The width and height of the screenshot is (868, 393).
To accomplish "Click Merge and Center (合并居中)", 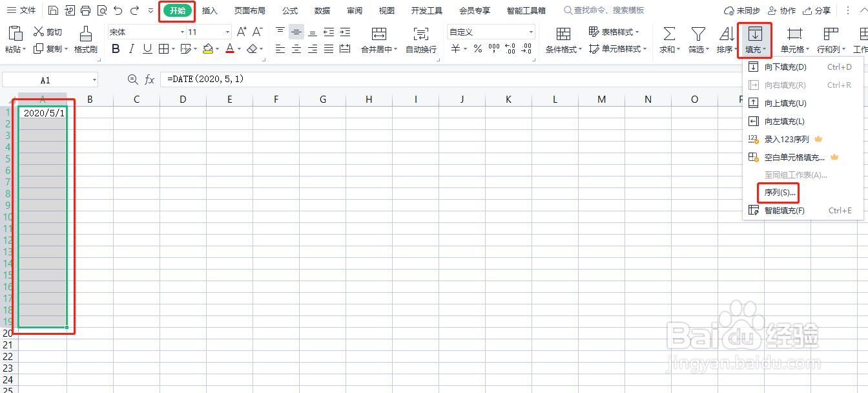I will click(379, 40).
